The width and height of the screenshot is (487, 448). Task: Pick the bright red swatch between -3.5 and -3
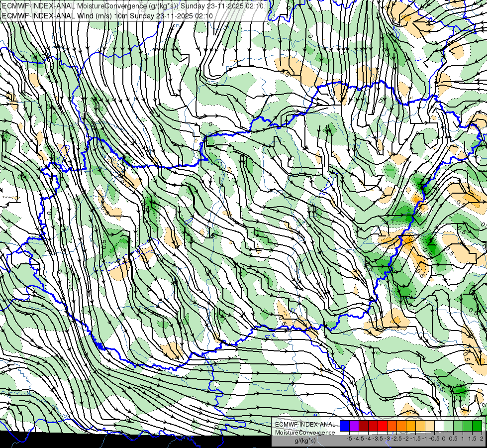(383, 426)
